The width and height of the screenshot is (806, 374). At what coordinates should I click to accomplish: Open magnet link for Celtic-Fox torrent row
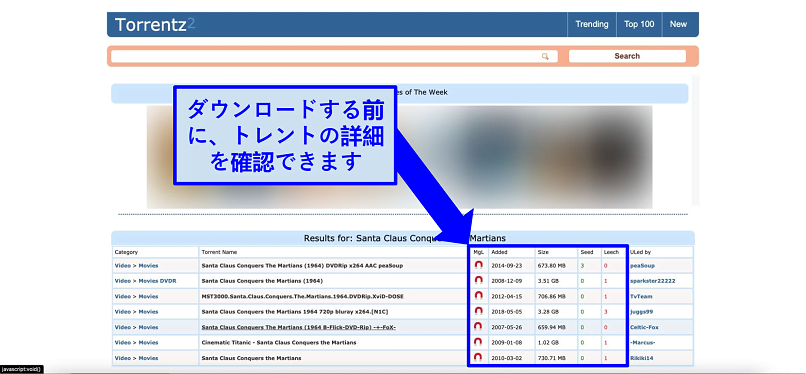[479, 327]
